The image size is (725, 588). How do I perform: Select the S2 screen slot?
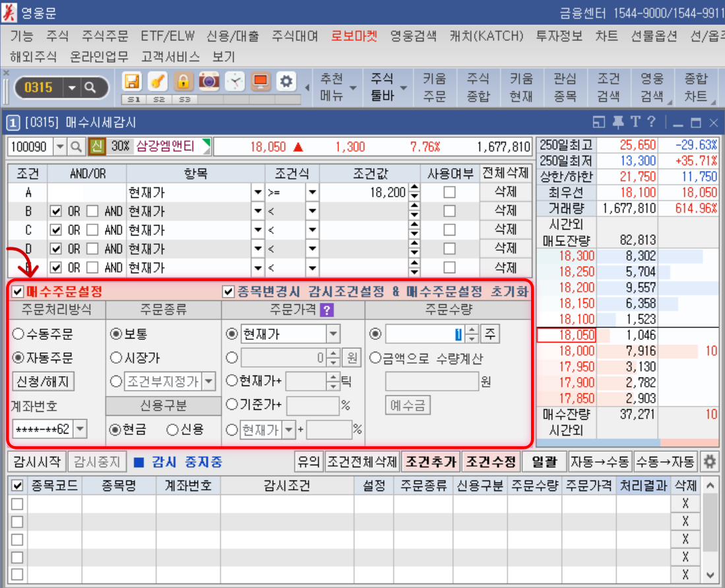pyautogui.click(x=159, y=100)
